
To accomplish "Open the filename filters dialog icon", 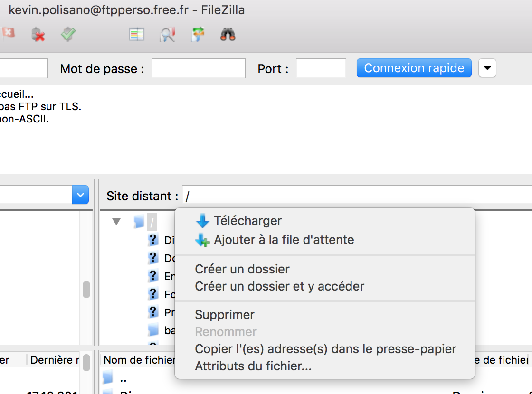I will [x=137, y=34].
